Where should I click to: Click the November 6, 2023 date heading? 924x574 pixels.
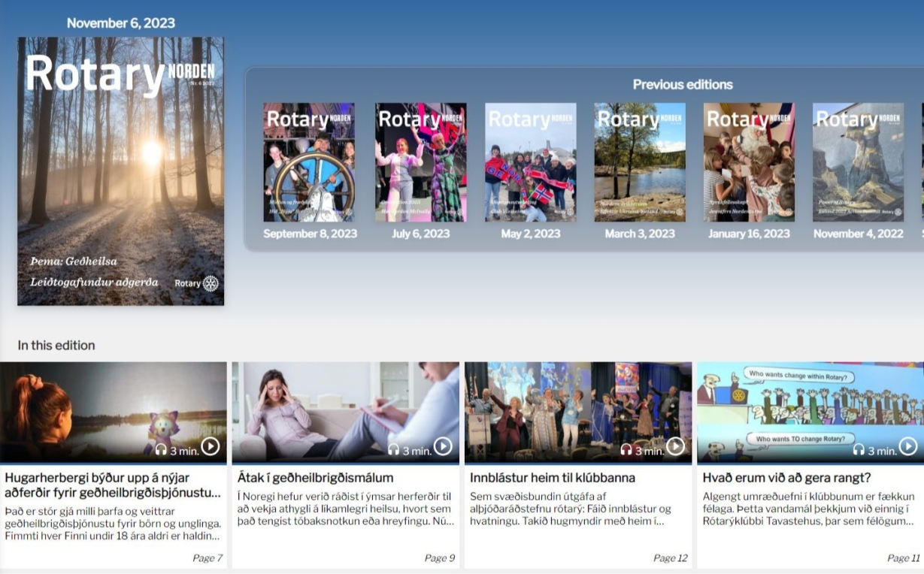coord(121,23)
